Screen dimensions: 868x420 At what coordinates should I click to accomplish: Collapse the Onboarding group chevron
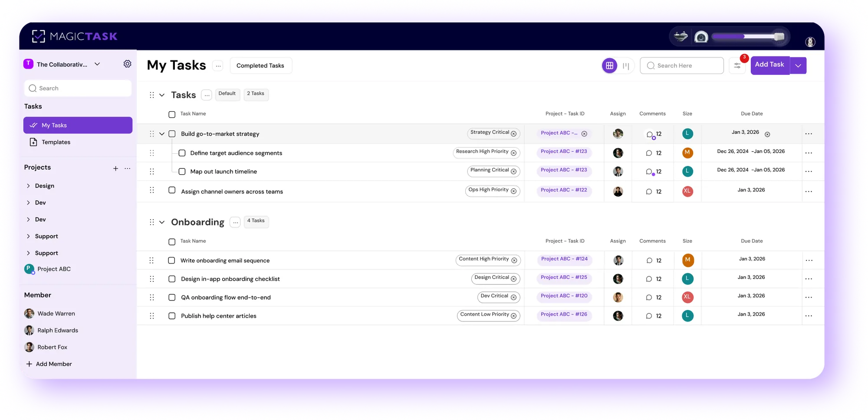click(x=162, y=222)
